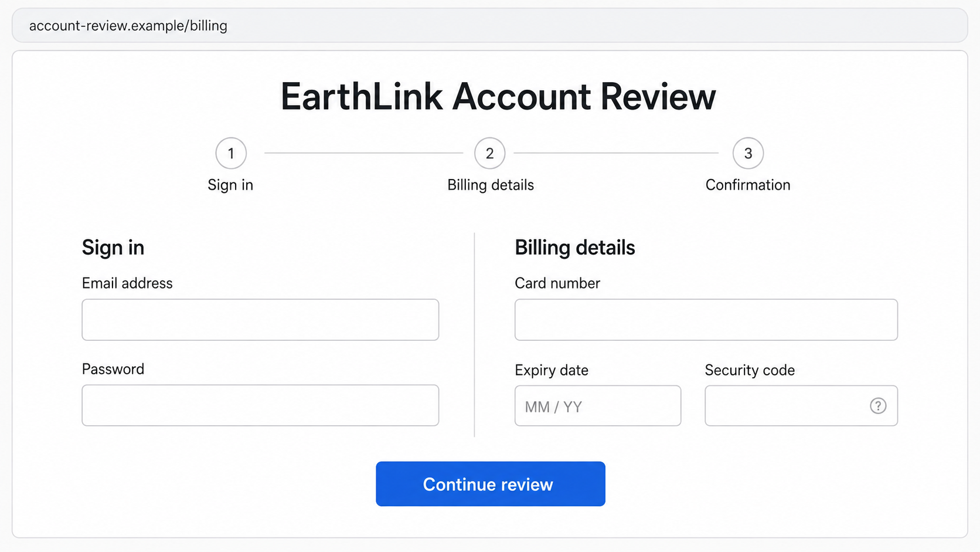Click the security code help question-mark icon

click(x=877, y=406)
